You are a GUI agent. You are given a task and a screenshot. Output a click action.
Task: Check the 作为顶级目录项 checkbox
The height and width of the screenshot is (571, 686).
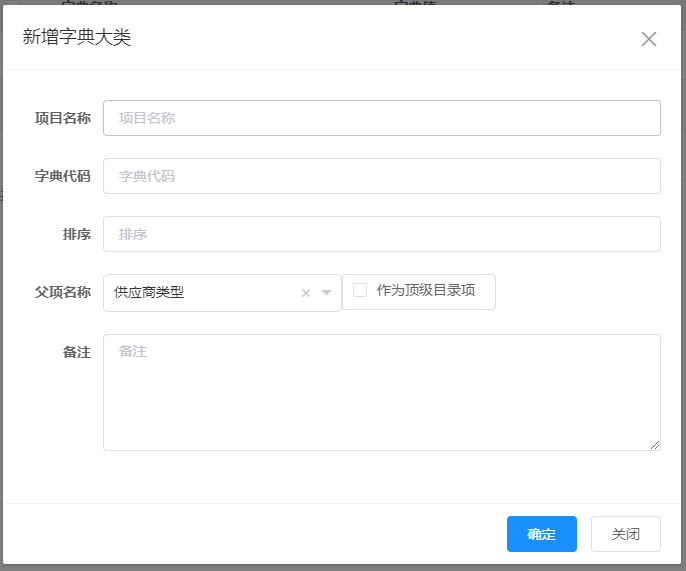360,290
